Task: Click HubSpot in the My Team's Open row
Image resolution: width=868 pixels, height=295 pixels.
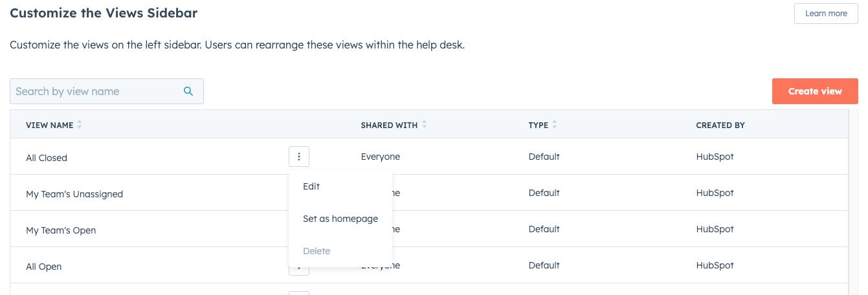Action: [x=715, y=229]
